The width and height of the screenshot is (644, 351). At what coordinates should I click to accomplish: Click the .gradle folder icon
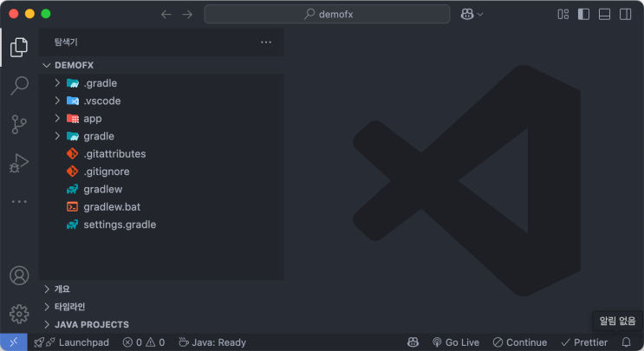tap(73, 83)
